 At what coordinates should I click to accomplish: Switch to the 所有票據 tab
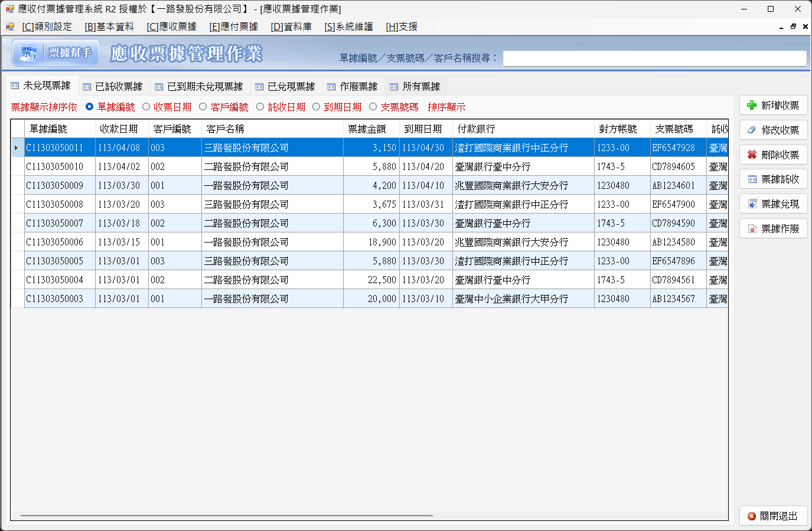415,87
